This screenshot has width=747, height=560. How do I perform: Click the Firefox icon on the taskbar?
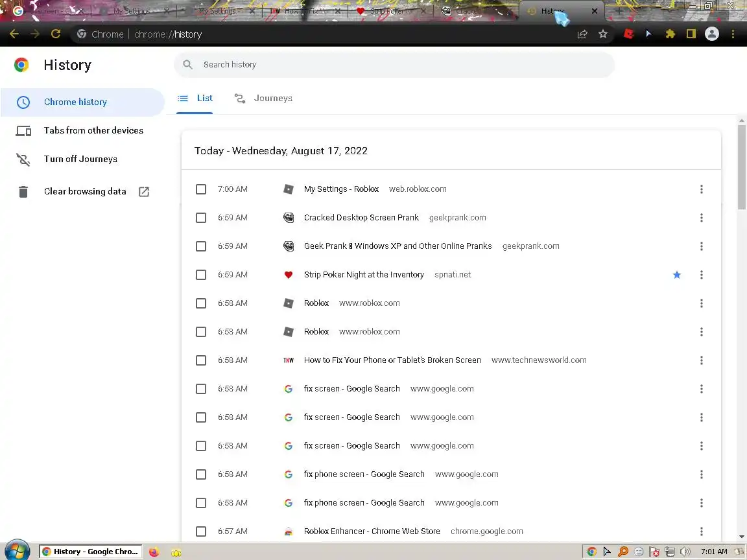tap(154, 552)
